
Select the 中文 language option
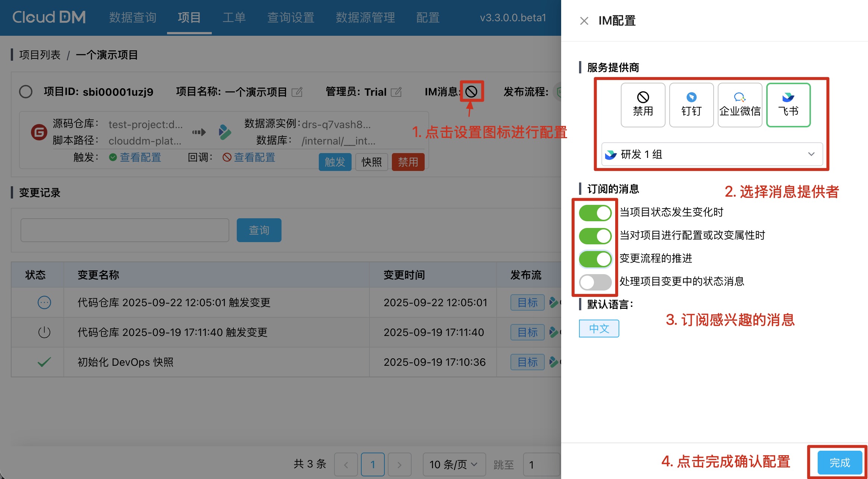pyautogui.click(x=599, y=329)
